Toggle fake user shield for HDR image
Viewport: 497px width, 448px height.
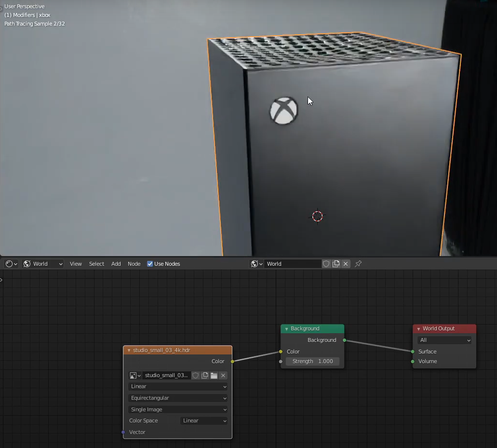point(196,375)
